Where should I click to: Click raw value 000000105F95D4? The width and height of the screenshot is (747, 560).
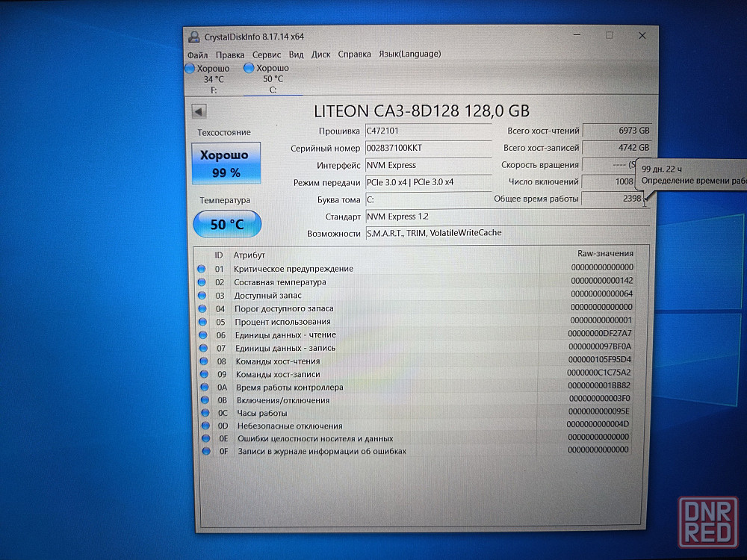pos(599,360)
